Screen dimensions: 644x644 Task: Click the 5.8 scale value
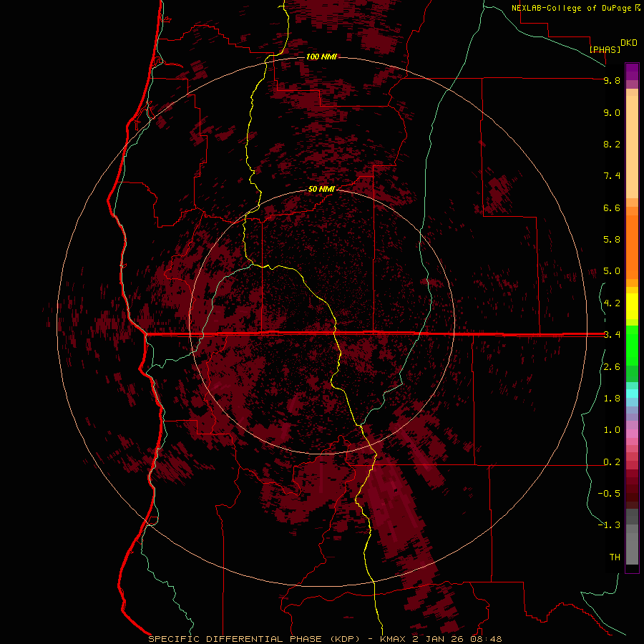612,239
